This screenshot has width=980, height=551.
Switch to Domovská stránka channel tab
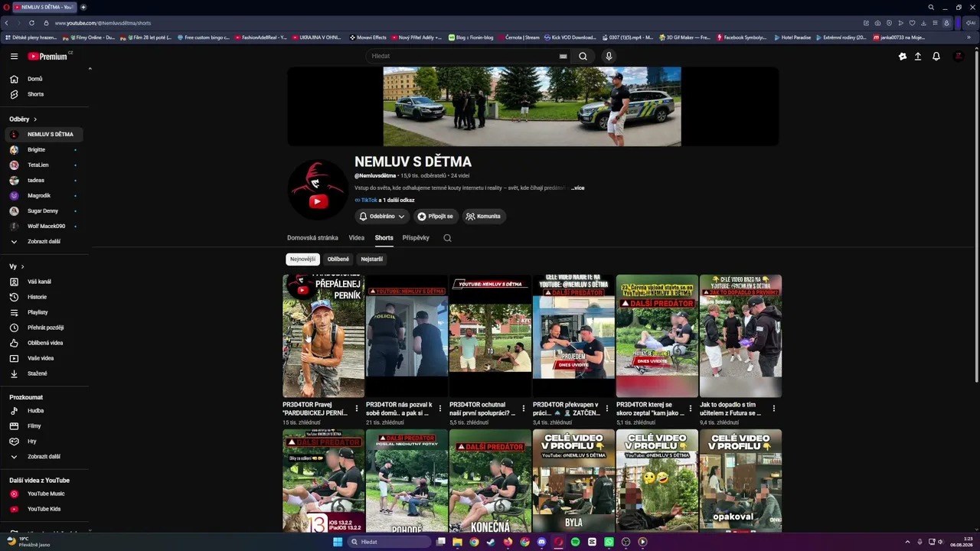click(x=312, y=238)
